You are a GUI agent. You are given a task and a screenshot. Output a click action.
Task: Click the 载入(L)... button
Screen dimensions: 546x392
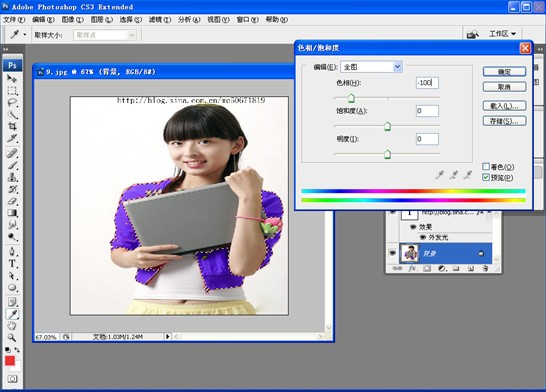[504, 106]
